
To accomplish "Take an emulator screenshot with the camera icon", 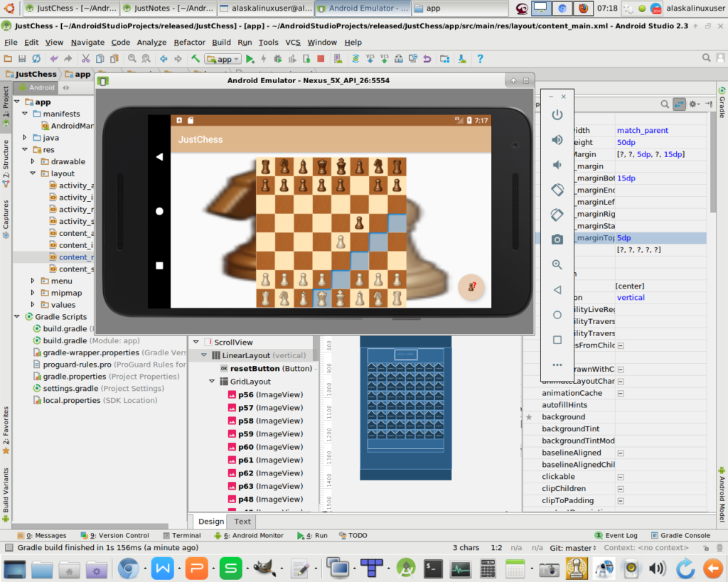I will (557, 239).
